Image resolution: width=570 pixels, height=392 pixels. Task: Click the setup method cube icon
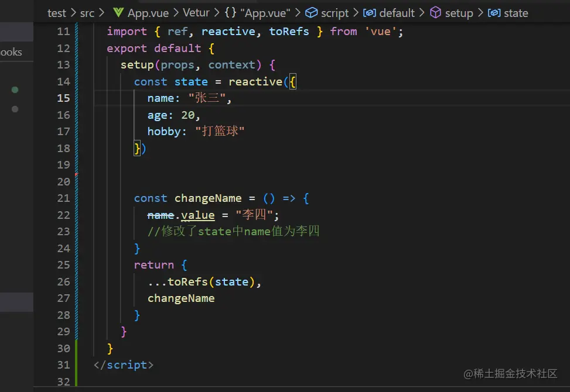coord(435,13)
